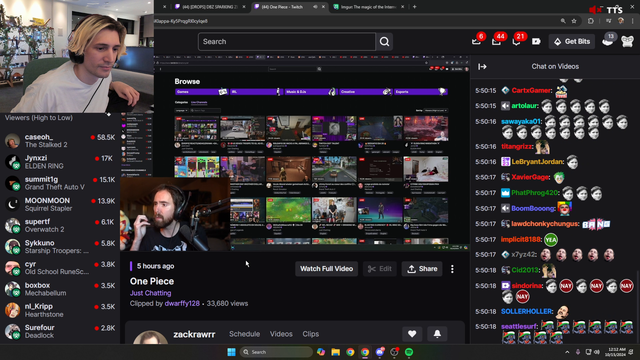Select summit1g playing Grand Theft Auto V
The image size is (640, 360).
pos(60,183)
